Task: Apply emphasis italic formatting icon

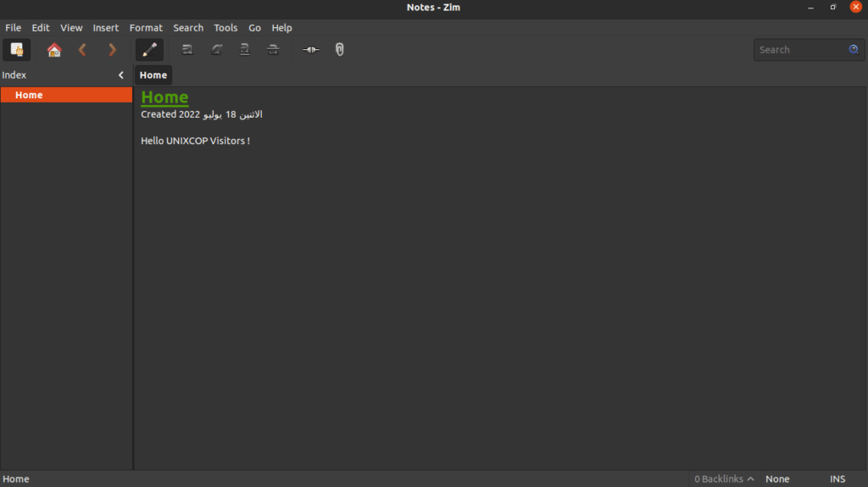Action: pos(216,50)
